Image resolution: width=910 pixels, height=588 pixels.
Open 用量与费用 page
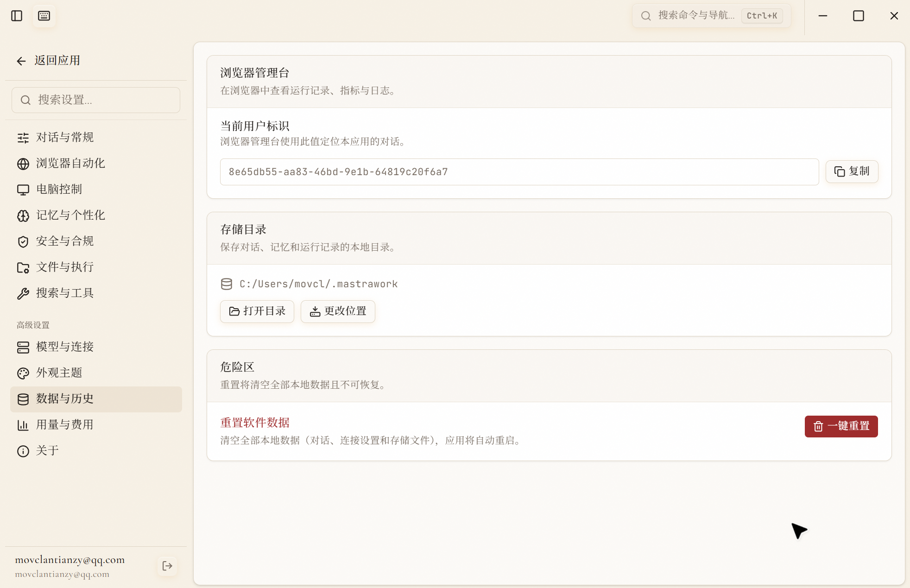(x=96, y=425)
